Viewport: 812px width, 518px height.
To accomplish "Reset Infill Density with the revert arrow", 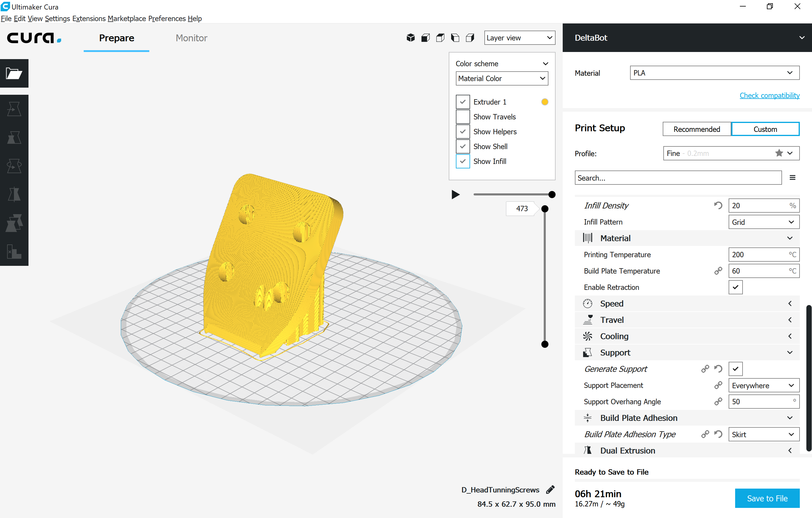I will pyautogui.click(x=718, y=205).
